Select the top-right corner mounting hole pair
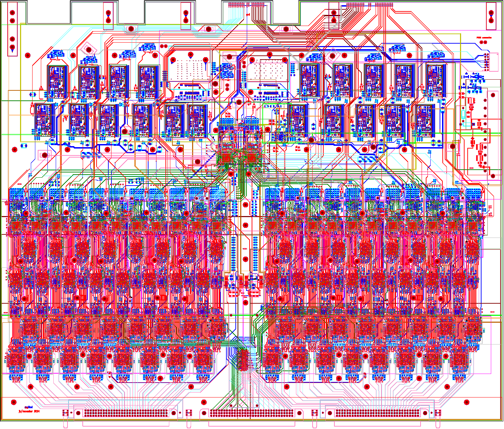The height and width of the screenshot is (429, 504). tap(491, 17)
